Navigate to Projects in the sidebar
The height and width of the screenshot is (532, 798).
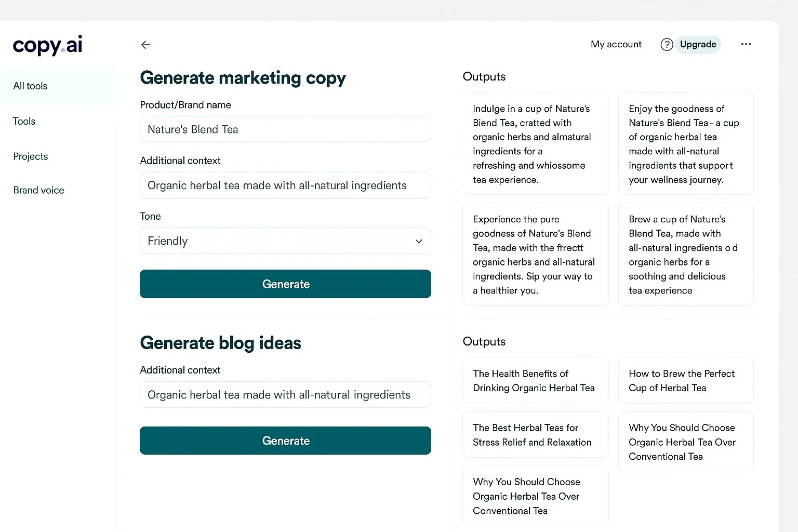(30, 156)
